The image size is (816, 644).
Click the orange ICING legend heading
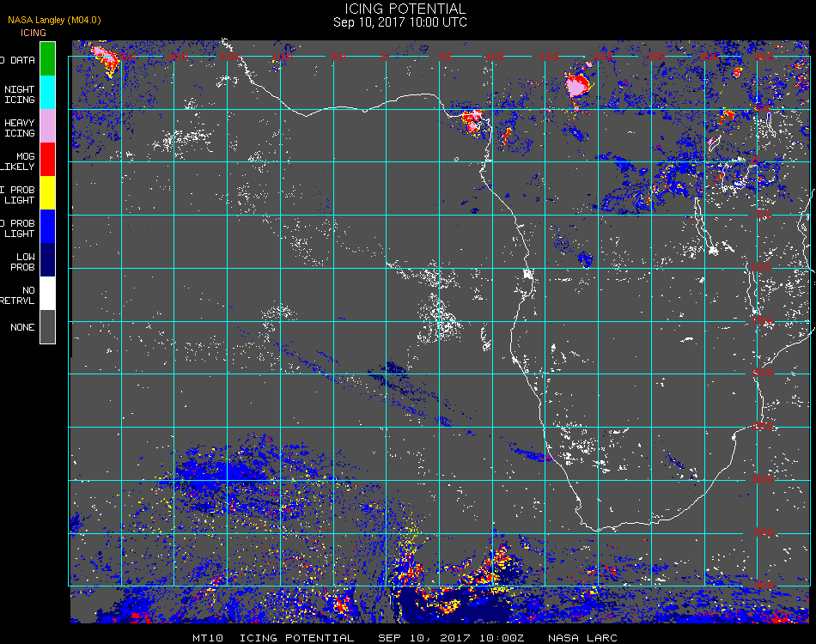33,33
